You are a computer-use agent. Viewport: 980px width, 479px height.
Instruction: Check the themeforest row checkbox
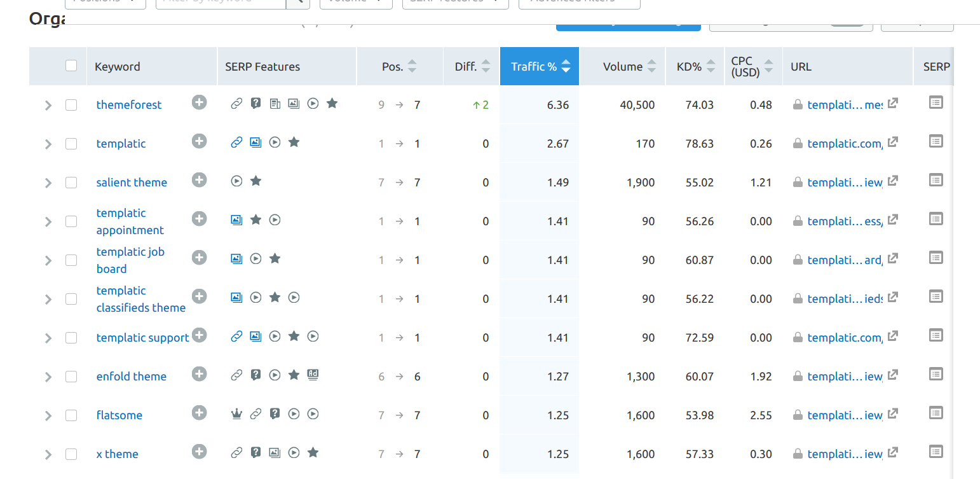pyautogui.click(x=71, y=105)
